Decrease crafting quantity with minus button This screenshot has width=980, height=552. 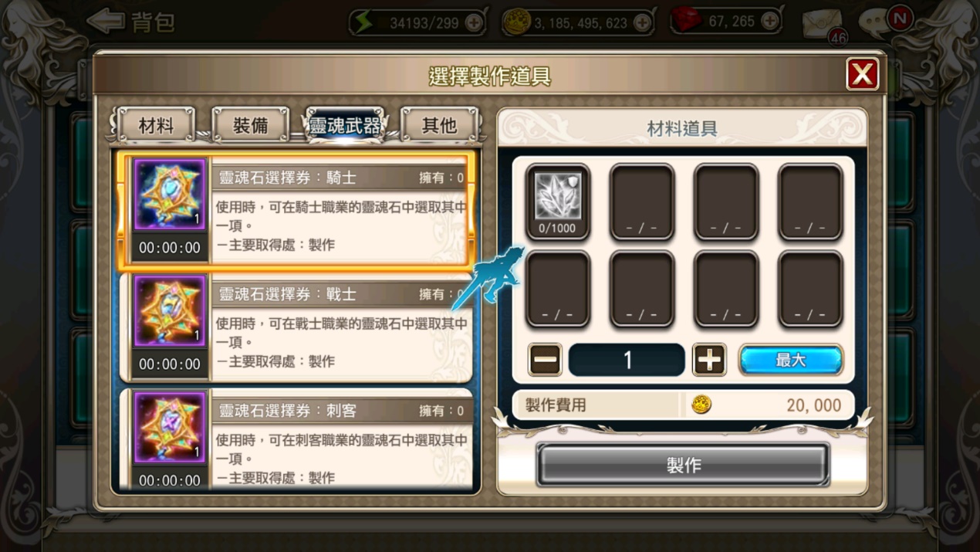coord(545,360)
